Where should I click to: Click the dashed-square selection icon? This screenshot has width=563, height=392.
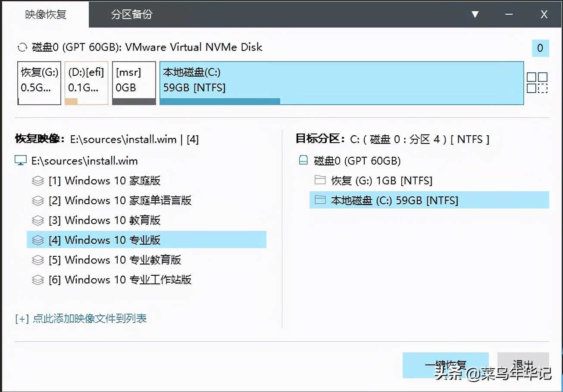tap(543, 89)
